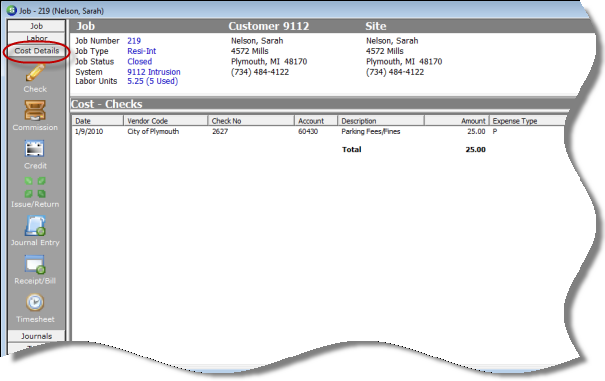Click customer address 4572 Mills

(249, 51)
